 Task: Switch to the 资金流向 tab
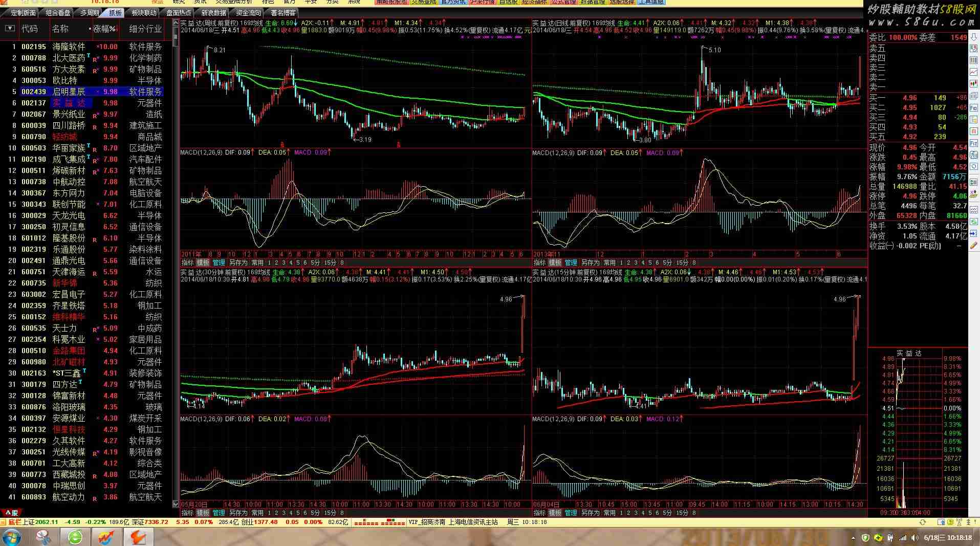click(x=248, y=13)
